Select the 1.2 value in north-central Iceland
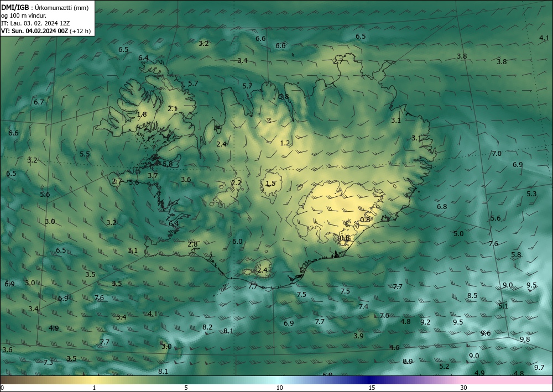Screen dimensions: 553x392 tap(285, 143)
